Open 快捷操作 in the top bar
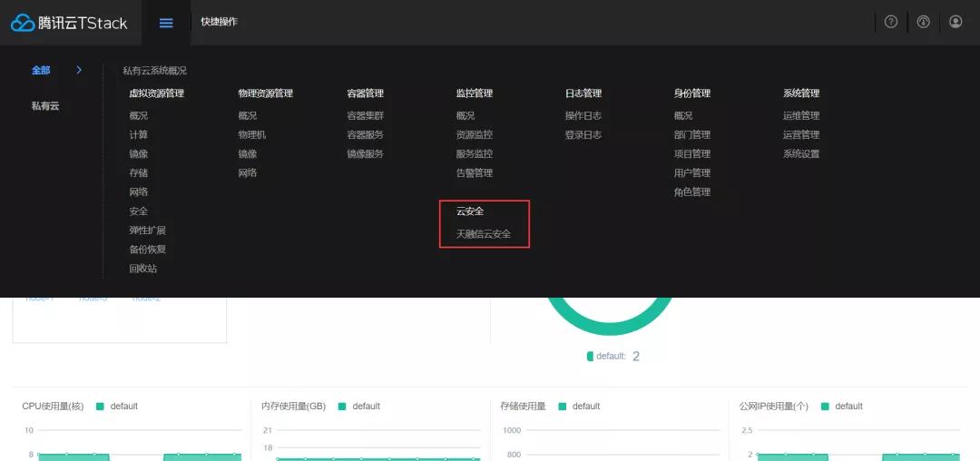The height and width of the screenshot is (461, 980). pyautogui.click(x=219, y=22)
